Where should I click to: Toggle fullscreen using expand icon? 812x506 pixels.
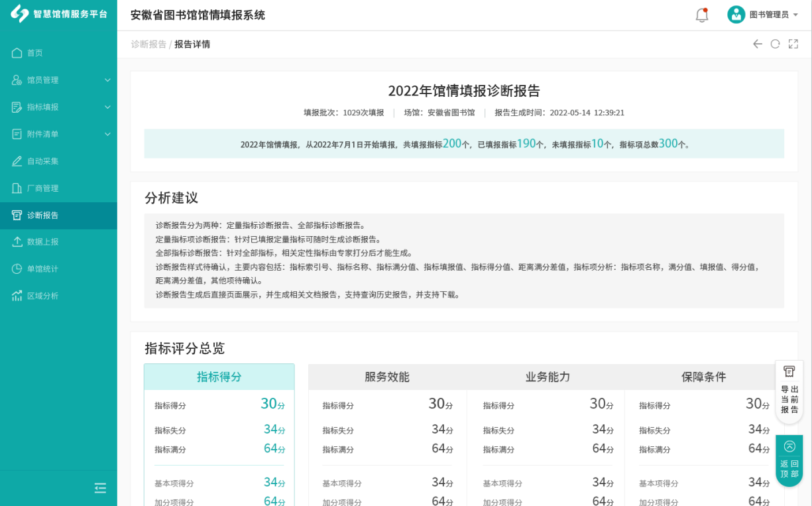(793, 44)
